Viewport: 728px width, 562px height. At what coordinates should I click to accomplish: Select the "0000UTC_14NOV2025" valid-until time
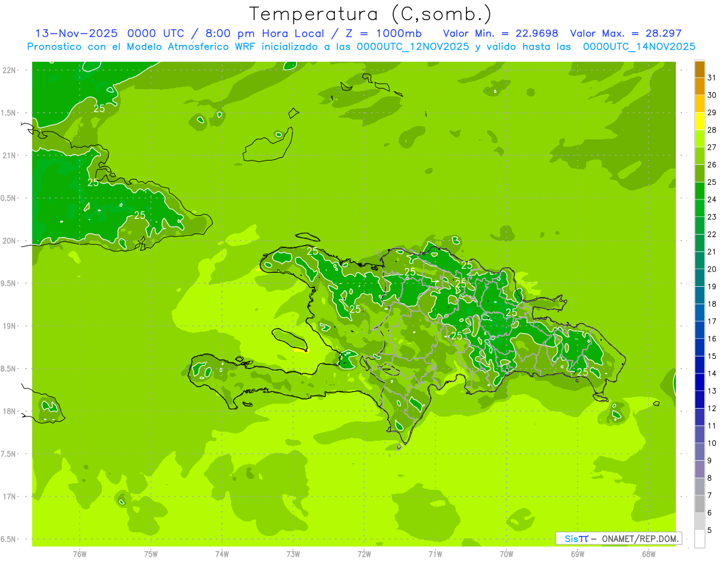tap(639, 46)
